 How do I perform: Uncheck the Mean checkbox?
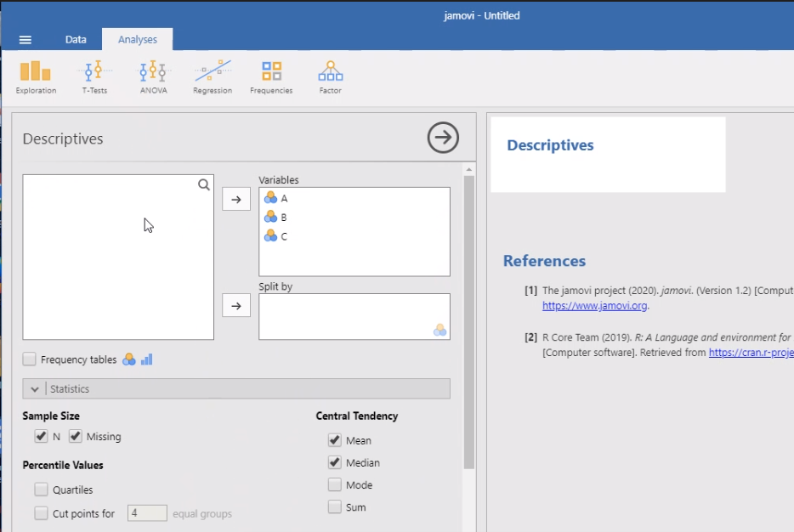(x=335, y=440)
